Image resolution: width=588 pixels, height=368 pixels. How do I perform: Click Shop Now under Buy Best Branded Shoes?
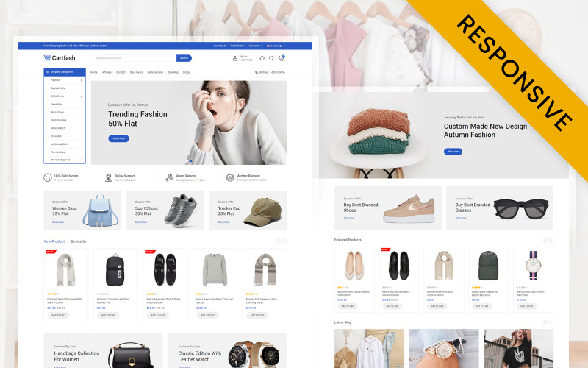click(349, 218)
